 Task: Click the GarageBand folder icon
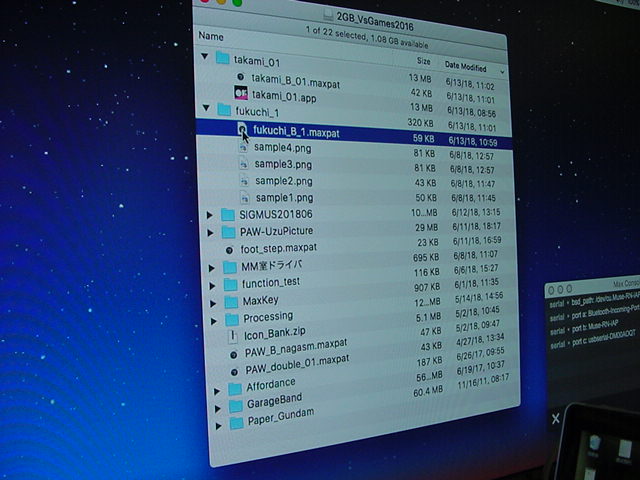coord(236,406)
